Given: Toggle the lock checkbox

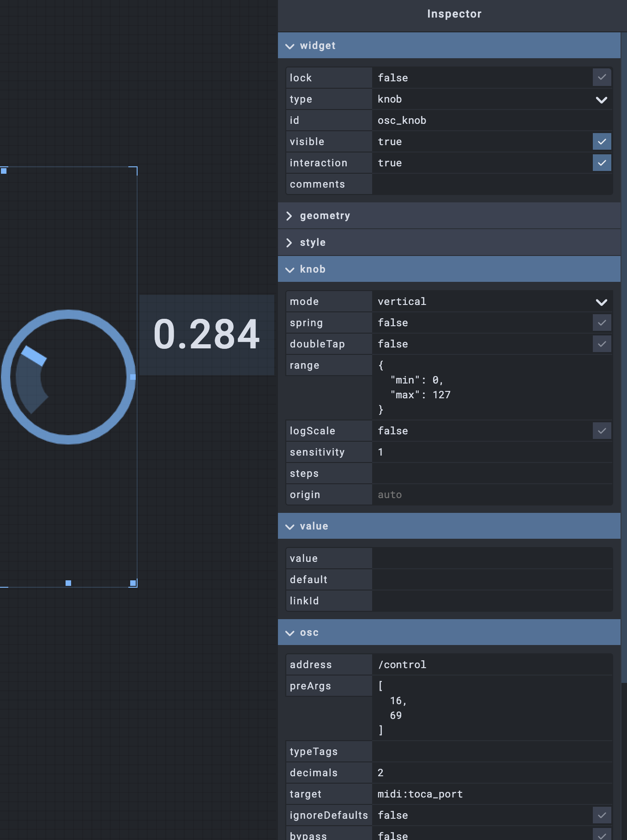Looking at the screenshot, I should point(602,78).
